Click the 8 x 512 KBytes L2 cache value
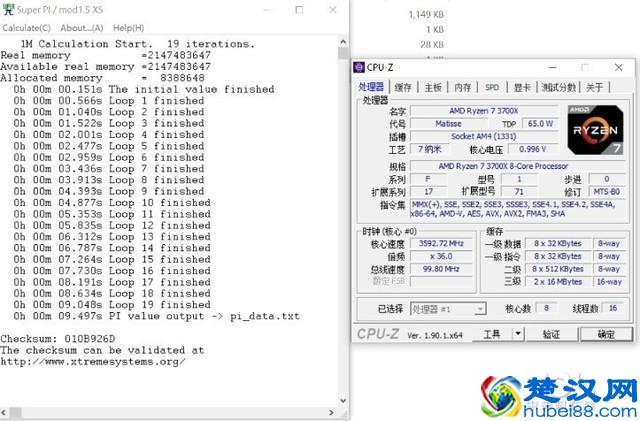 tap(558, 269)
